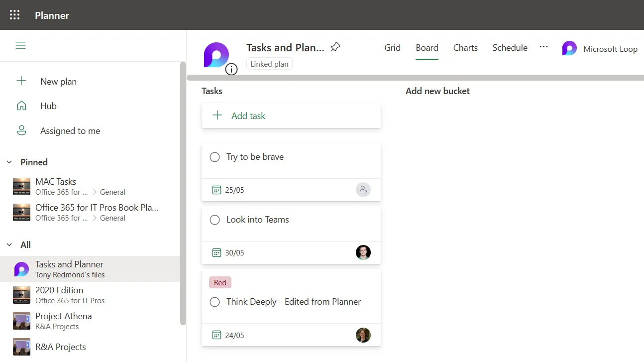Open Project Athena plan in sidebar
Viewport: 644px width, 362px height.
(x=63, y=316)
